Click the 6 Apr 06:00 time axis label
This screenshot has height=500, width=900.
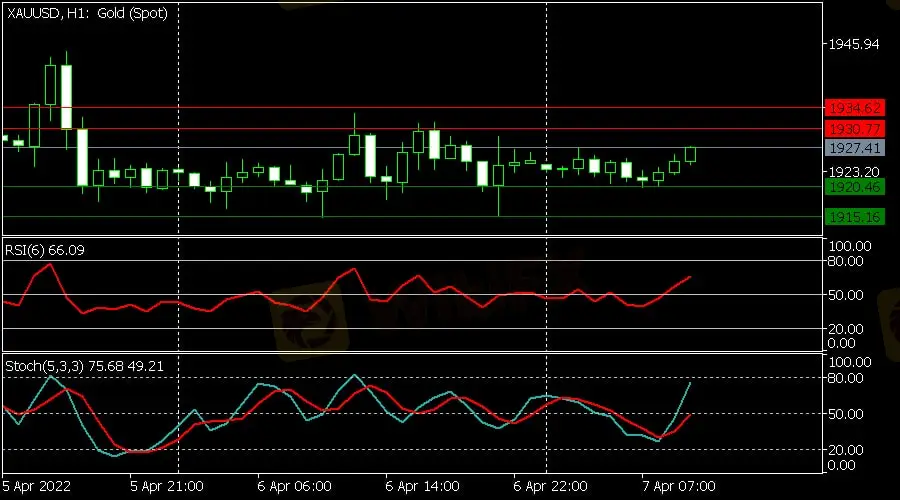pyautogui.click(x=294, y=486)
